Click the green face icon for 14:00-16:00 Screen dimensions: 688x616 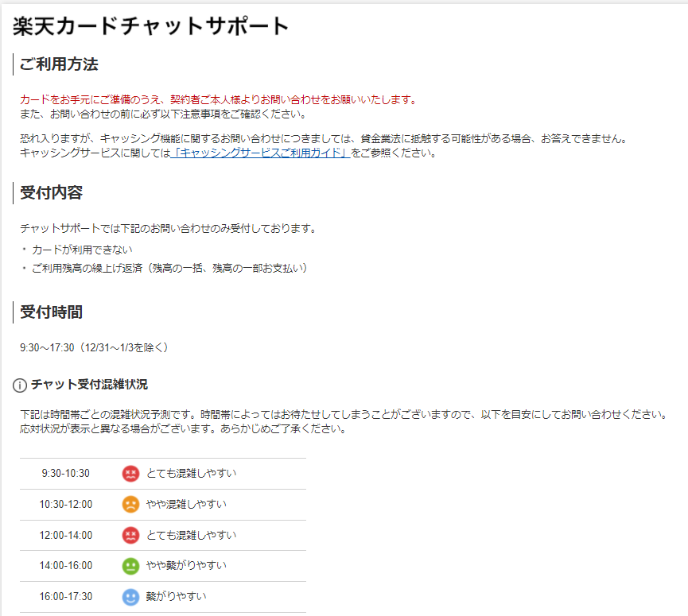tap(130, 566)
